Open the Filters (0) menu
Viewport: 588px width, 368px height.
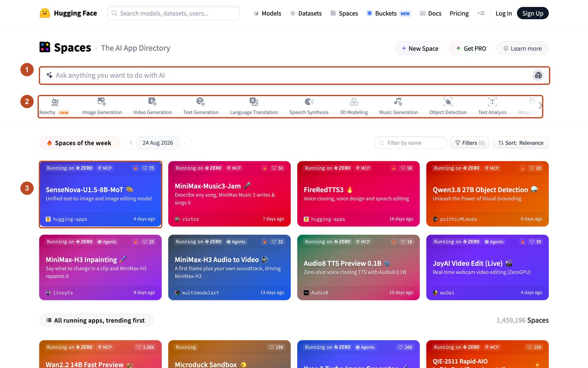(470, 143)
